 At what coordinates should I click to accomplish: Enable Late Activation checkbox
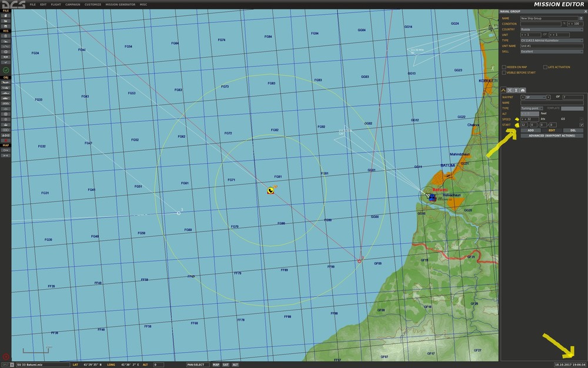click(545, 67)
